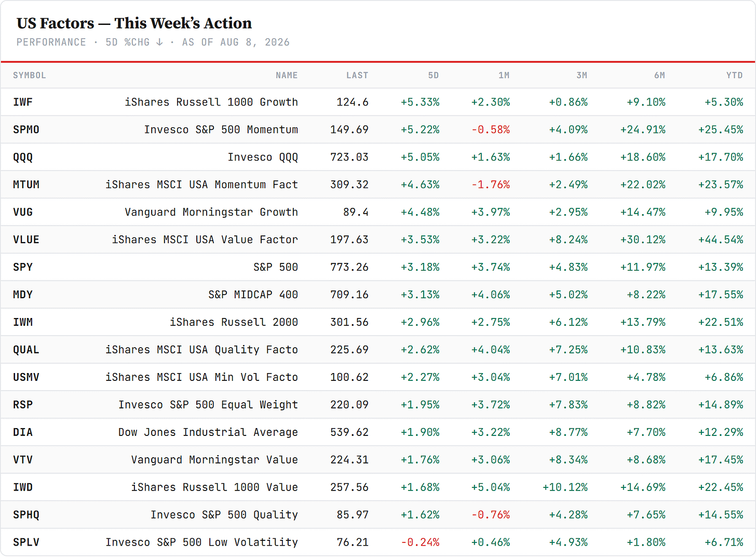Click the descending sort arrow after 5D %CHG
This screenshot has height=557, width=756.
pos(159,42)
